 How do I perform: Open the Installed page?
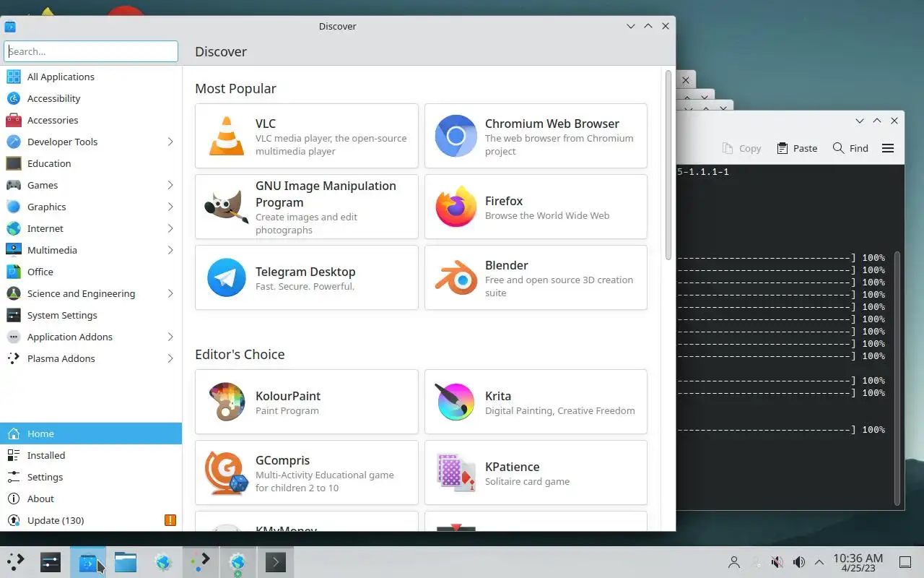pos(91,455)
